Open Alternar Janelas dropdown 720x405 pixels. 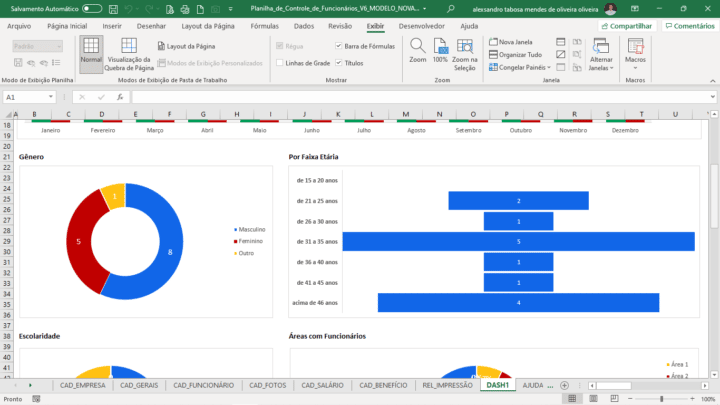[601, 54]
